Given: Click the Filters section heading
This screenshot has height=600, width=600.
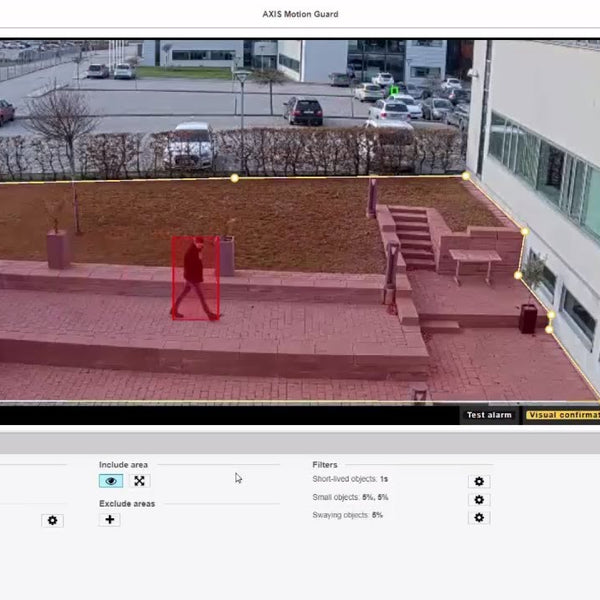Looking at the screenshot, I should point(325,465).
